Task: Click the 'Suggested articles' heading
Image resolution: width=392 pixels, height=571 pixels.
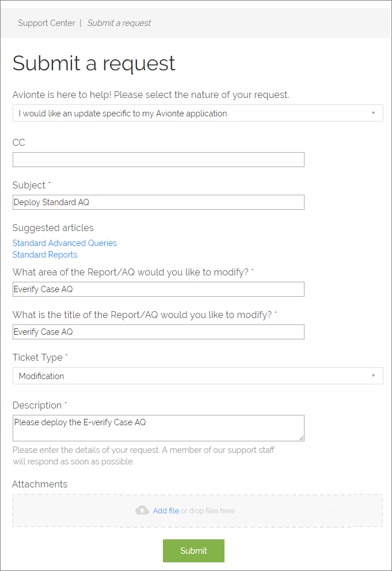Action: pos(53,228)
